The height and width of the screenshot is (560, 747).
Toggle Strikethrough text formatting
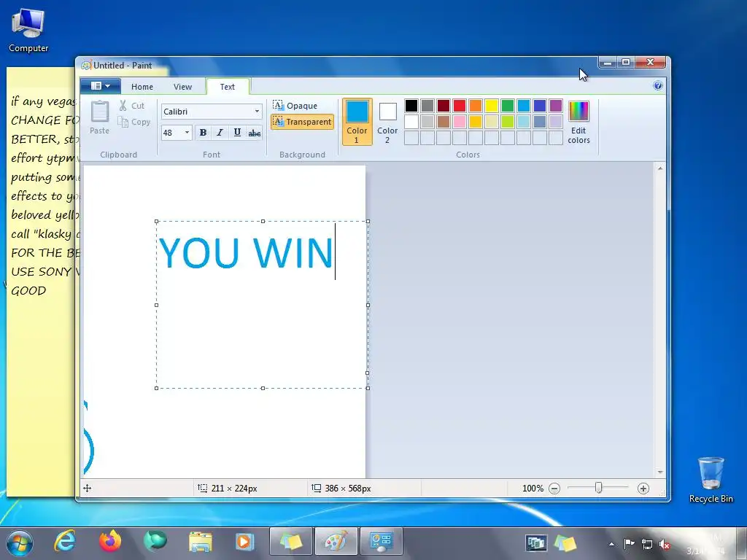(x=255, y=133)
